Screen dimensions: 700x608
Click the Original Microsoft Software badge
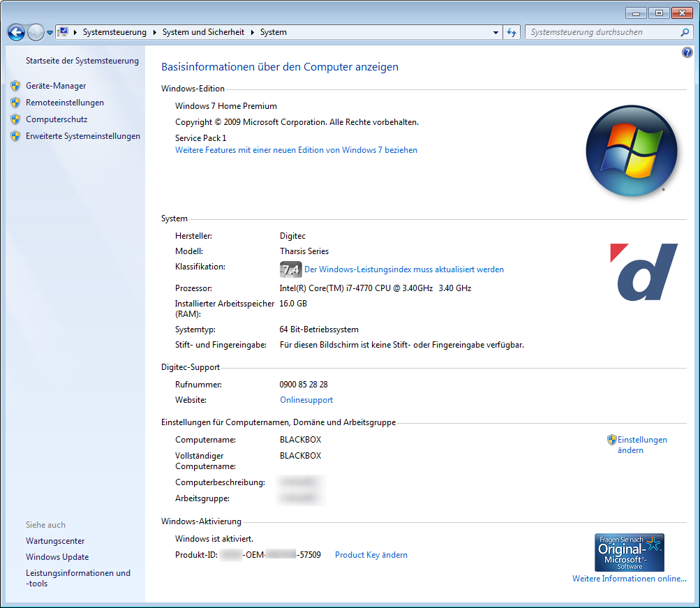pyautogui.click(x=630, y=553)
